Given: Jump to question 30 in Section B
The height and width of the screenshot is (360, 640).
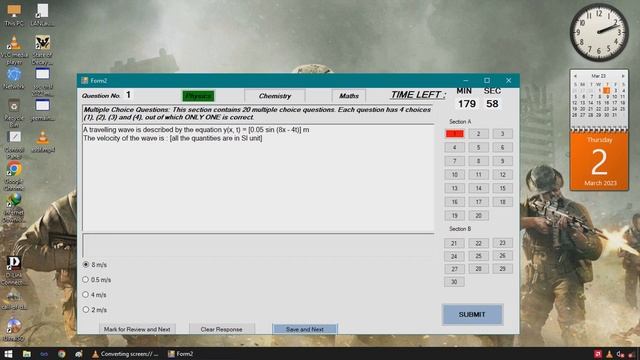Looking at the screenshot, I should coord(454,282).
